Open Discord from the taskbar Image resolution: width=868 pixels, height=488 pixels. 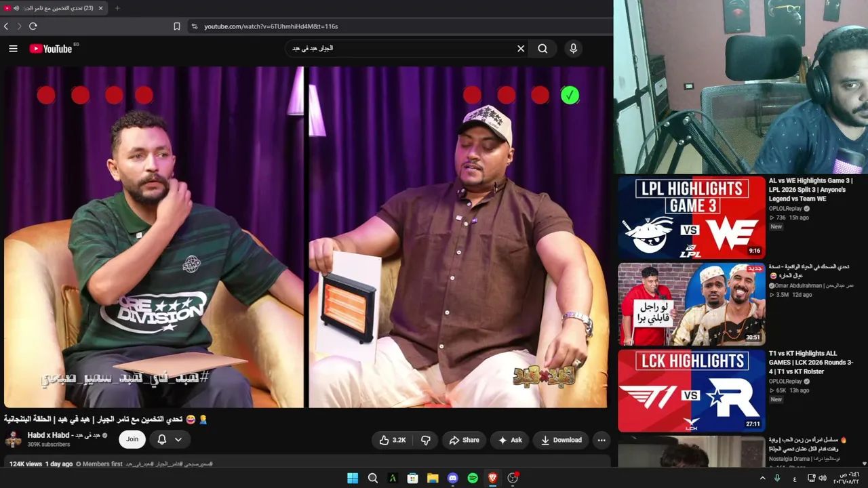point(453,478)
